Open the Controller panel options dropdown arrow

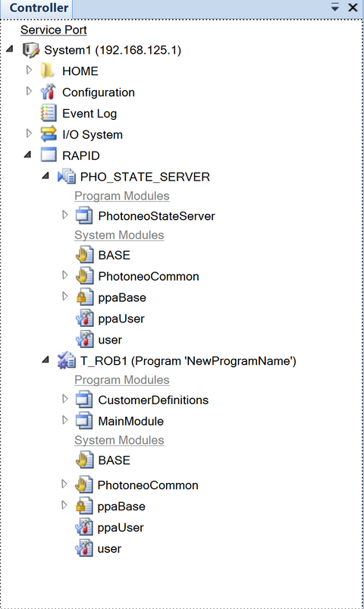click(335, 8)
